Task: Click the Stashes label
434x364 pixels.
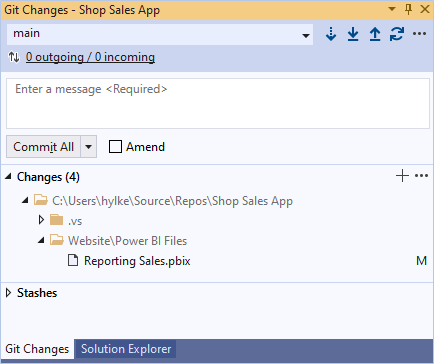Action: coord(37,293)
